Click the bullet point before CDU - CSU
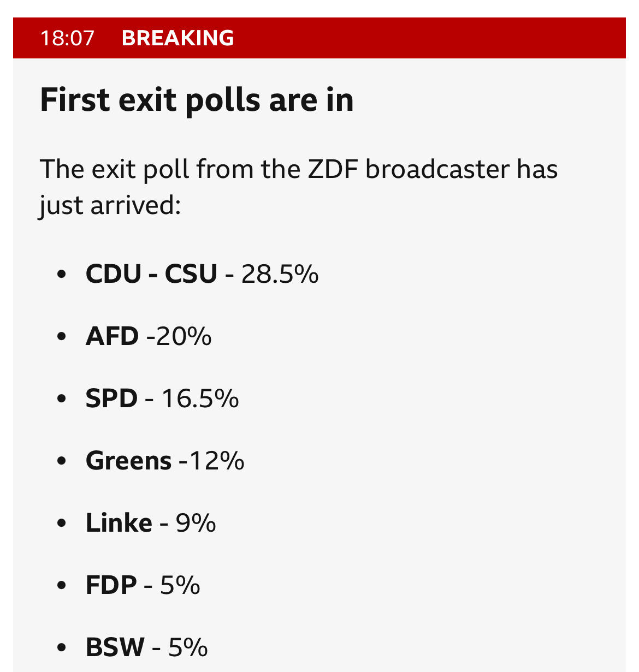Screen dimensions: 639x672 tap(61, 273)
